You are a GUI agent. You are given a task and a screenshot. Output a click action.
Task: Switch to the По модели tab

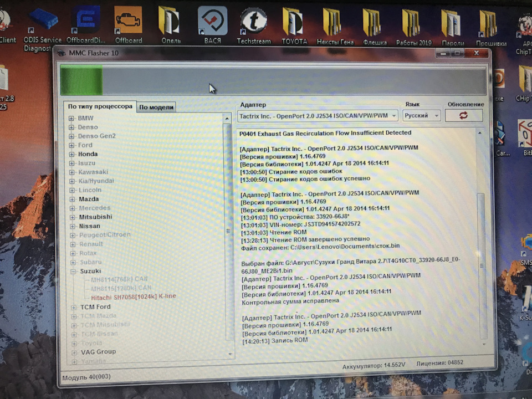156,107
